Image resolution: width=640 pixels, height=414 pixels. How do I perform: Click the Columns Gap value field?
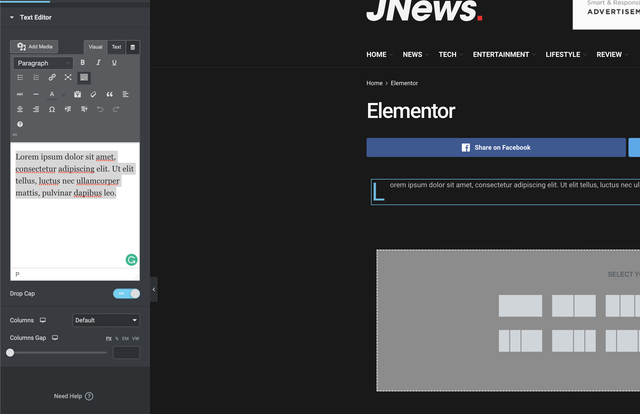(126, 353)
